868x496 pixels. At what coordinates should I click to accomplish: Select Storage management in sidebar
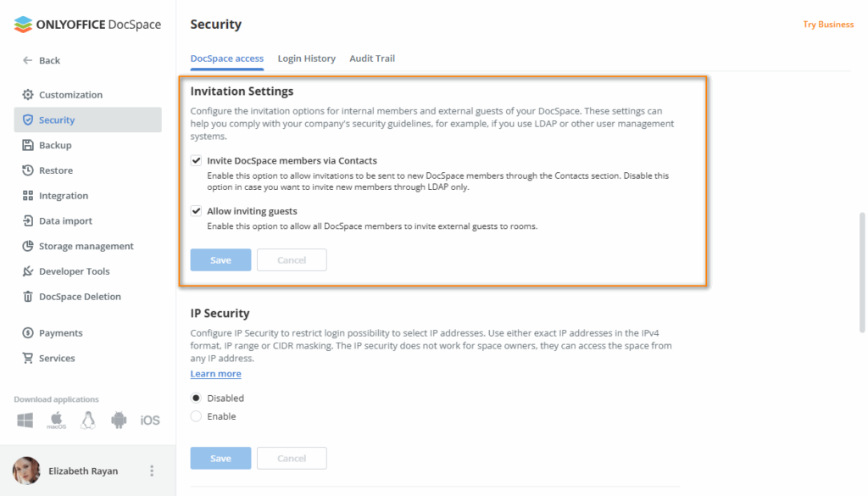pyautogui.click(x=86, y=246)
